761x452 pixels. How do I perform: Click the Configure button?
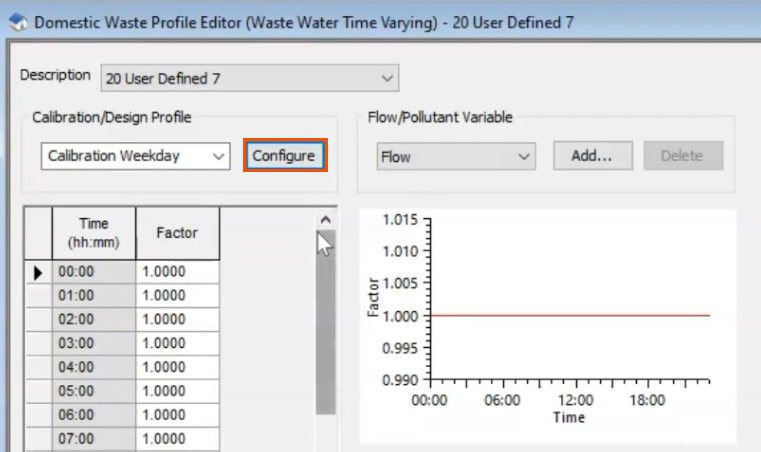[285, 155]
